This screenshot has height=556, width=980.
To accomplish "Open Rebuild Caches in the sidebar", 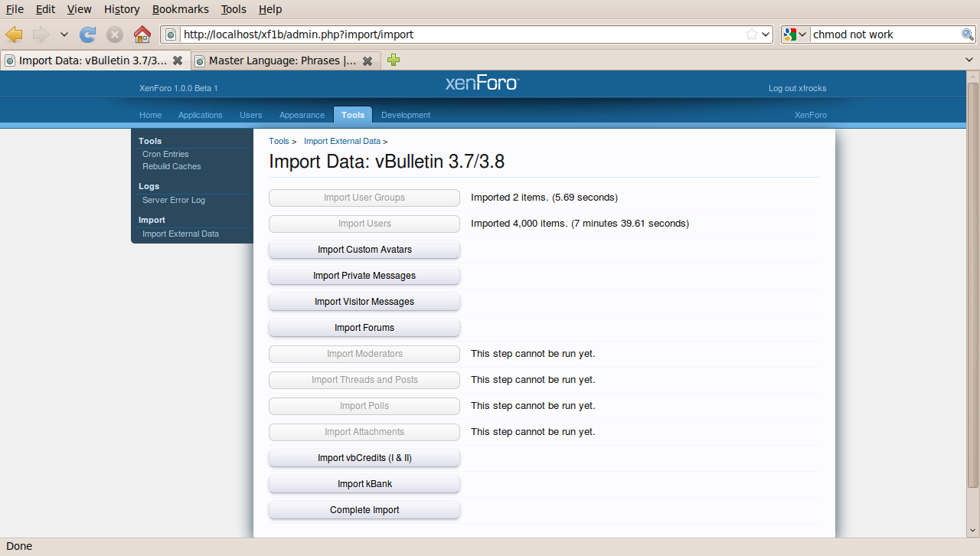I will point(171,166).
